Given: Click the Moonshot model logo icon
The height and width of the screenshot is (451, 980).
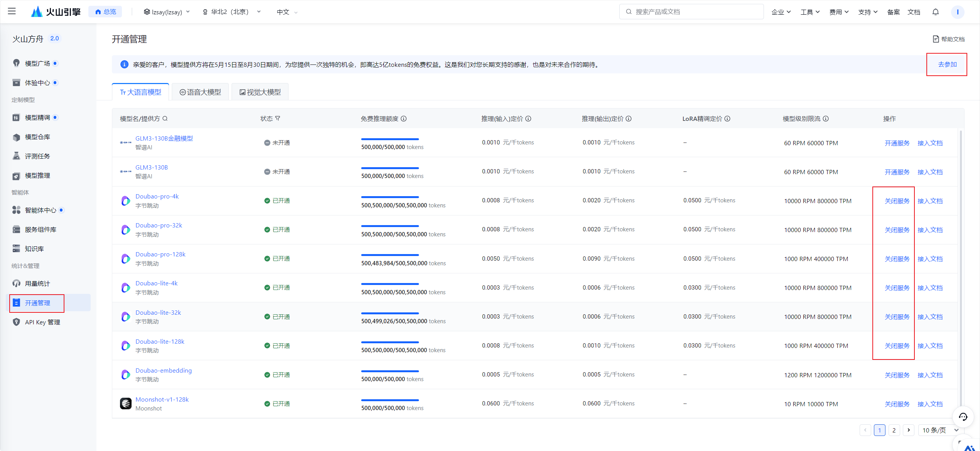Looking at the screenshot, I should click(x=126, y=404).
